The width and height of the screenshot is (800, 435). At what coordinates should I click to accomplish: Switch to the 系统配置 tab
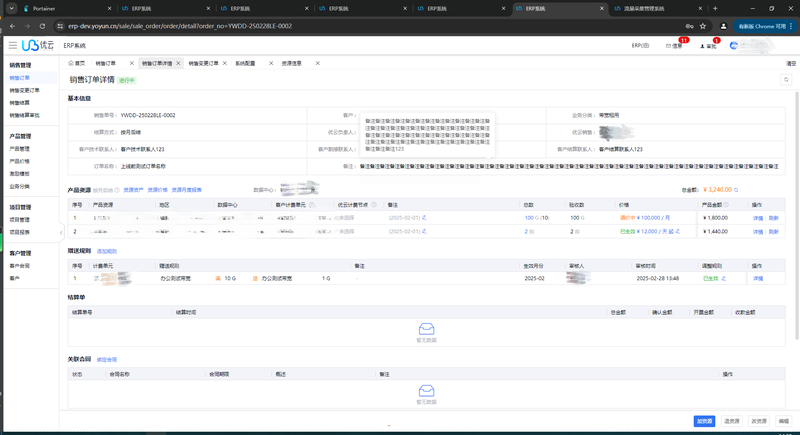[245, 63]
